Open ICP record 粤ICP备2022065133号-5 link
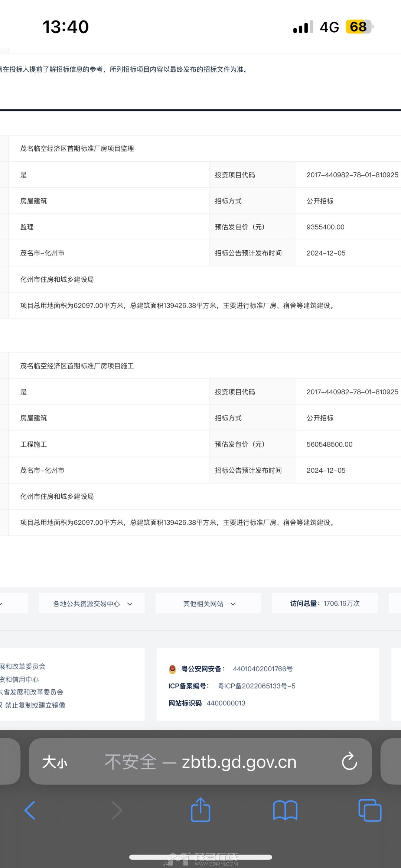Image resolution: width=401 pixels, height=868 pixels. click(257, 686)
